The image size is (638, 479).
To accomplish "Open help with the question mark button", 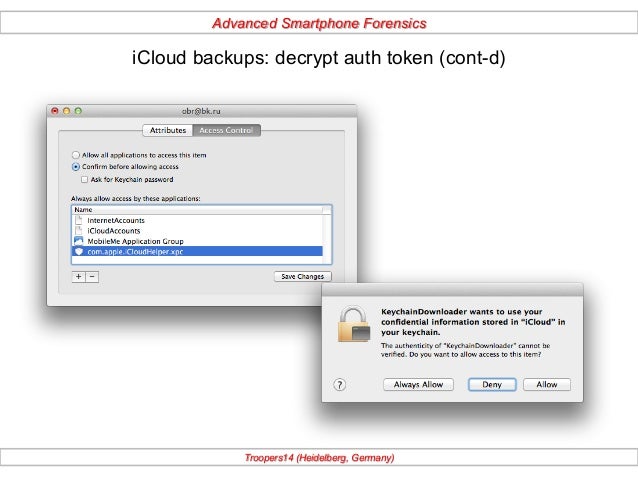I will [x=340, y=385].
